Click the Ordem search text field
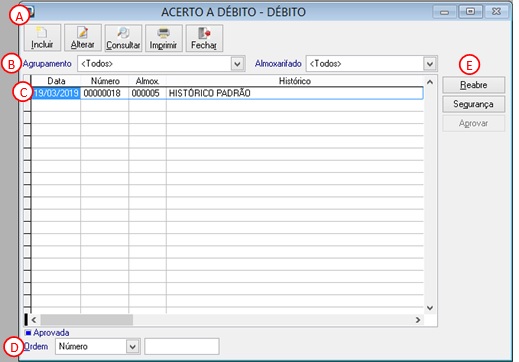This screenshot has height=362, width=519. coord(182,347)
